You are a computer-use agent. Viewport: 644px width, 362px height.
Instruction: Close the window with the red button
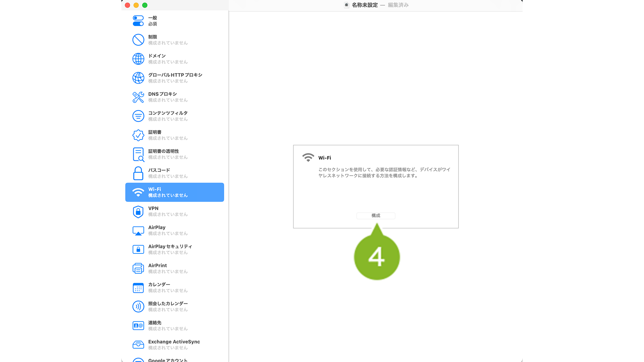tap(127, 5)
